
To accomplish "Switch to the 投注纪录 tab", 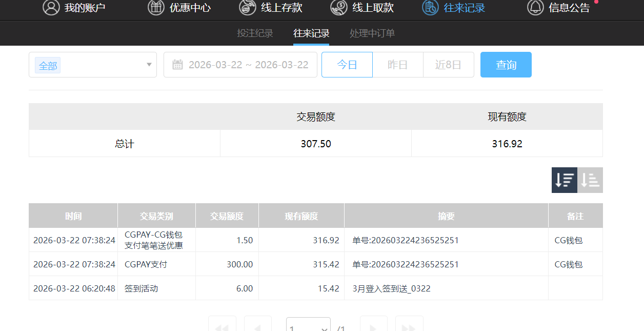I will (x=255, y=32).
